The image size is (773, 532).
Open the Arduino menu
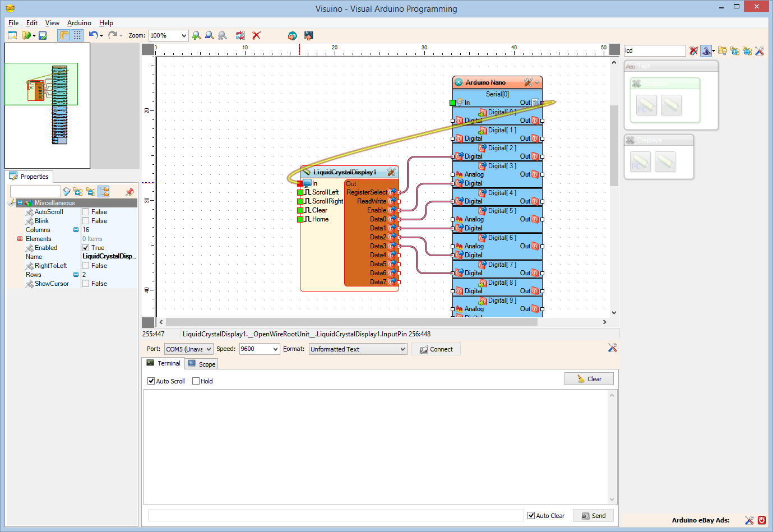(x=79, y=23)
